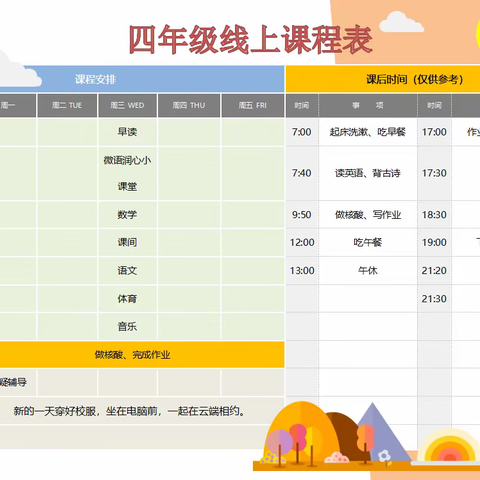Click the 18:30 time cell
480x480 pixels.
[434, 214]
